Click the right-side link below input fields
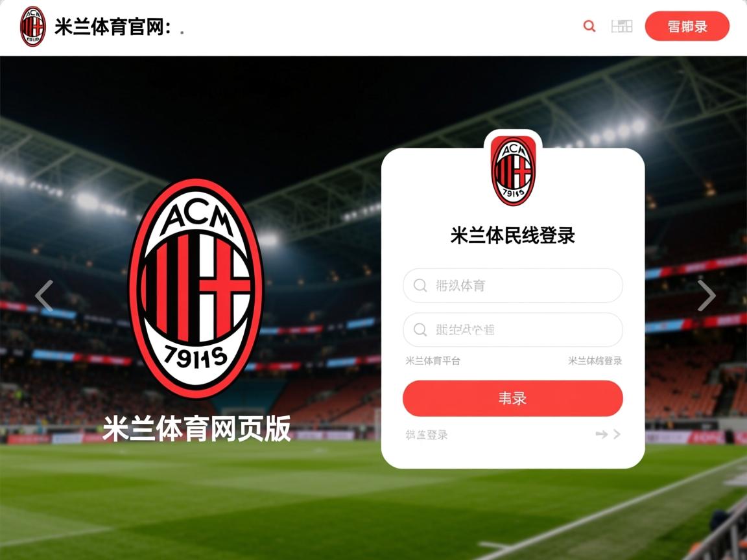The width and height of the screenshot is (747, 560). (595, 361)
